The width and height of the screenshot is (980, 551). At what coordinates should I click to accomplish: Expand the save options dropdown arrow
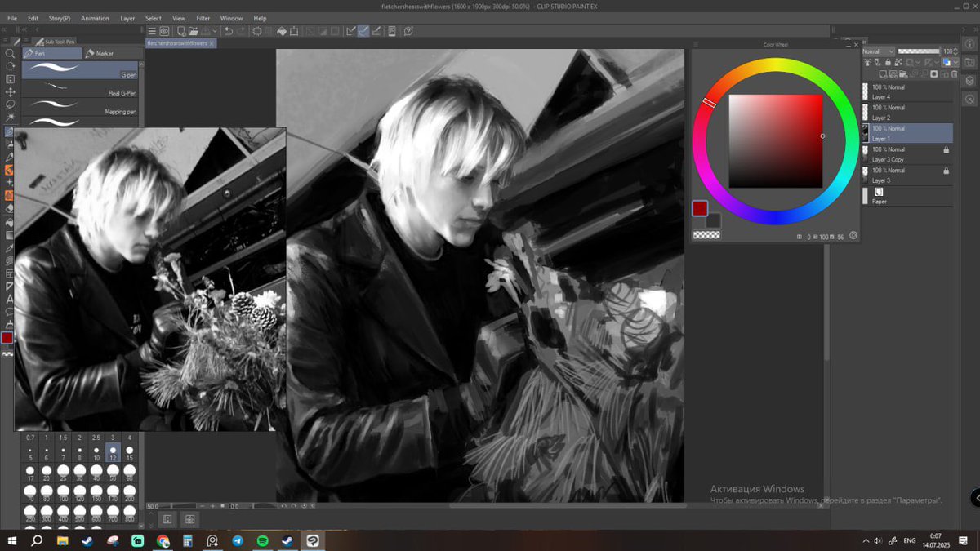point(215,31)
